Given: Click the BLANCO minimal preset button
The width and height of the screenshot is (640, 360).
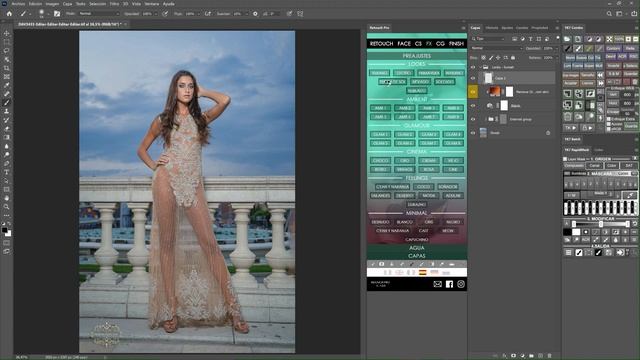Looking at the screenshot, I should click(x=404, y=222).
